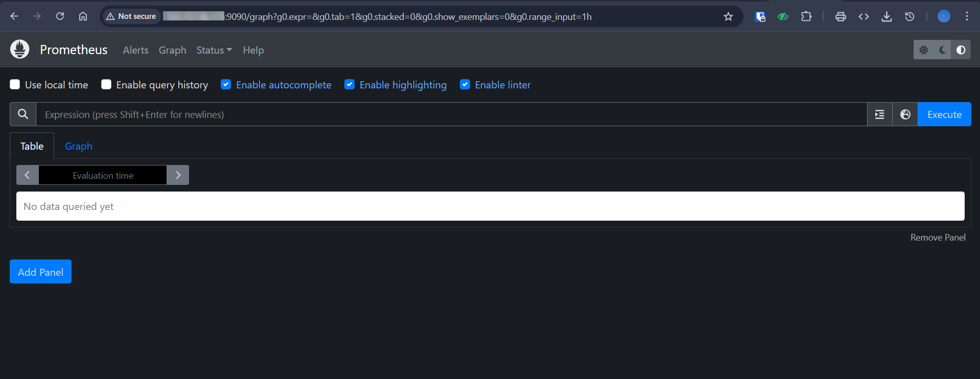Click the Add Panel button
Image resolution: width=980 pixels, height=379 pixels.
pyautogui.click(x=40, y=272)
